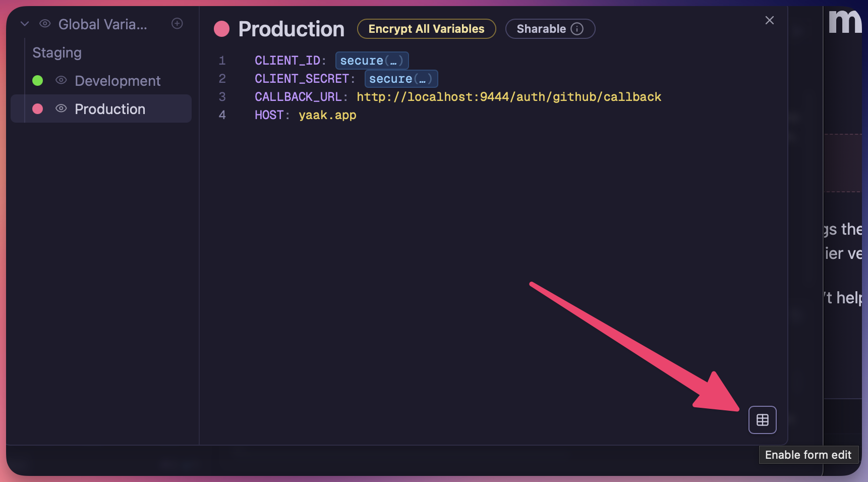868x482 pixels.
Task: Toggle eye icon for Production environment
Action: point(61,109)
